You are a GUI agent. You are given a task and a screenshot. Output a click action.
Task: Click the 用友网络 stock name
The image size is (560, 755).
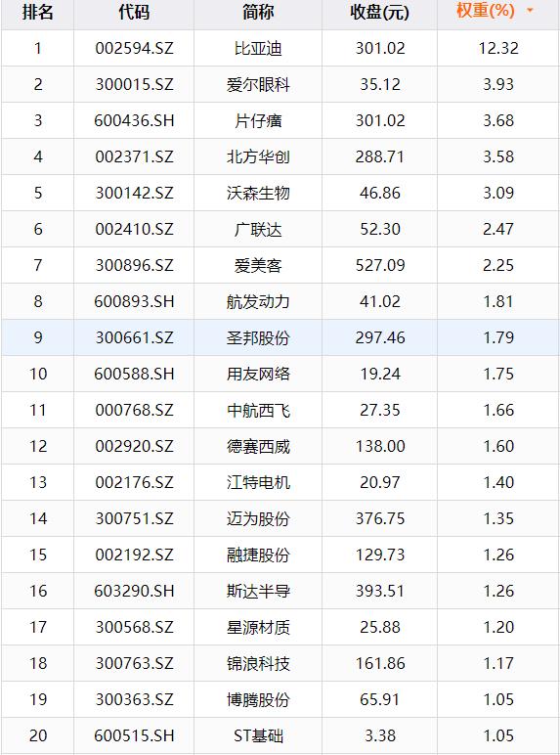click(x=258, y=374)
